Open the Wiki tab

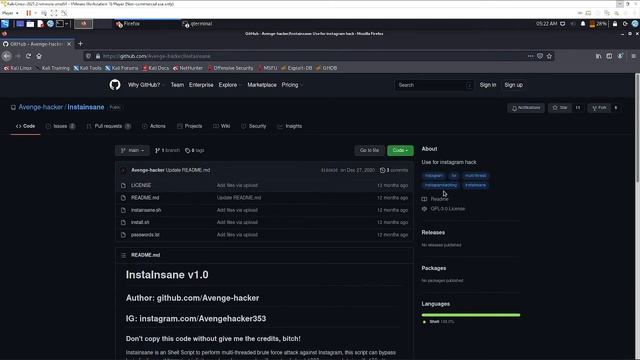(x=222, y=126)
